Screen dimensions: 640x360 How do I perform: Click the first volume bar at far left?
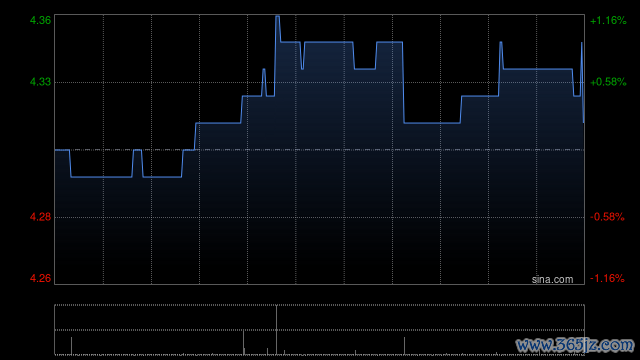click(71, 346)
